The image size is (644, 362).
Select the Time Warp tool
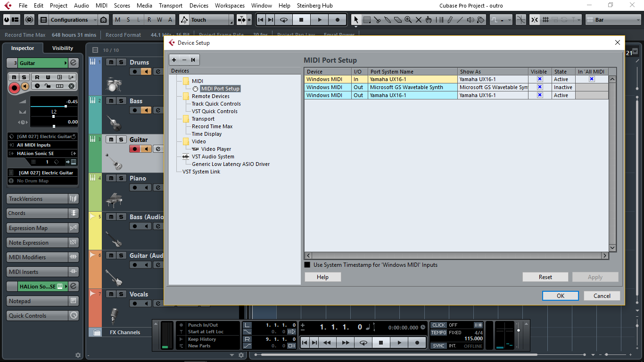click(x=439, y=20)
